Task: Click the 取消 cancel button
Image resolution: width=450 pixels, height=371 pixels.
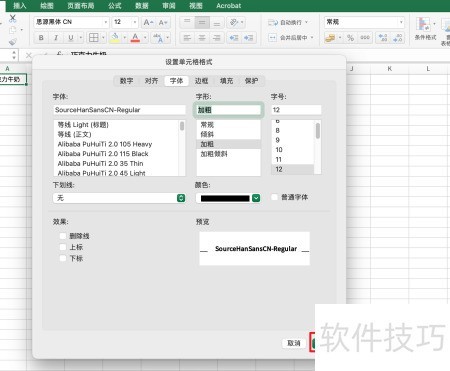Action: 294,343
